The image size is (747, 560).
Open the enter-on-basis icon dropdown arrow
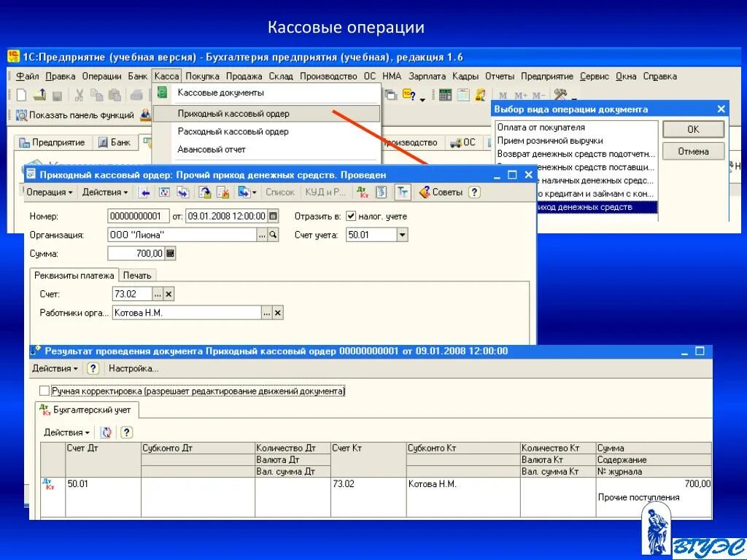point(255,192)
